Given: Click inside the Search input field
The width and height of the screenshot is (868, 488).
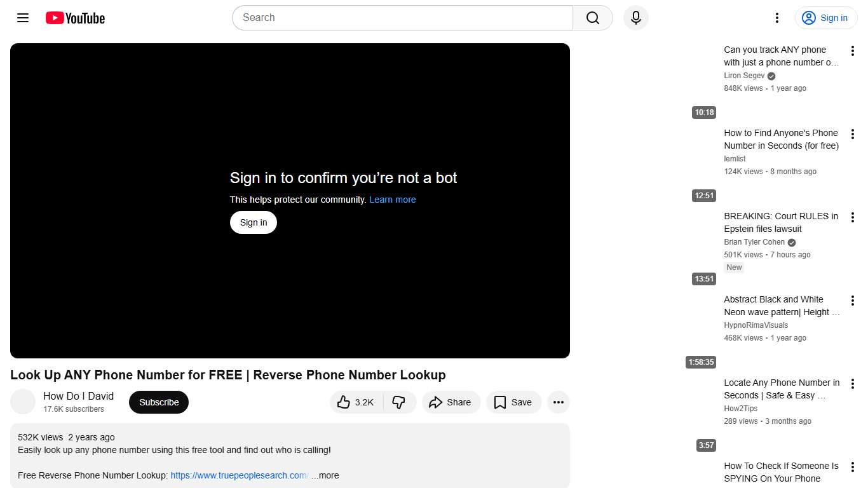Looking at the screenshot, I should pyautogui.click(x=400, y=18).
